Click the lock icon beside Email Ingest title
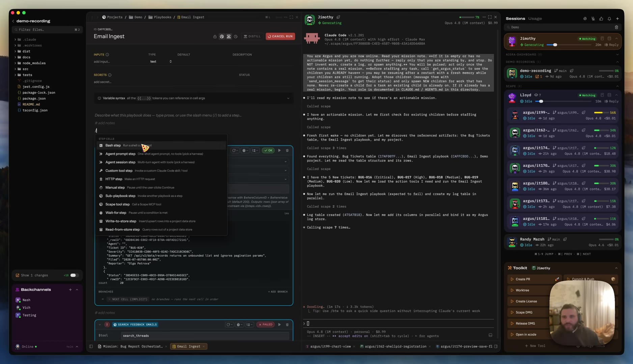The width and height of the screenshot is (633, 364). click(x=215, y=36)
